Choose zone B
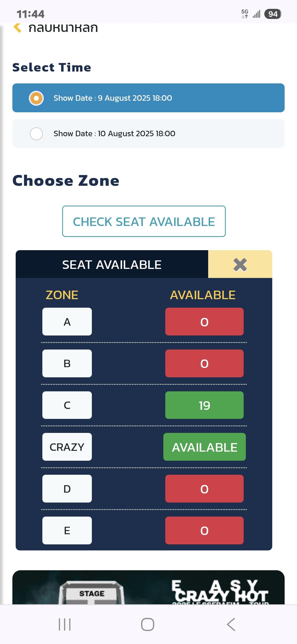This screenshot has height=644, width=297. 67,364
